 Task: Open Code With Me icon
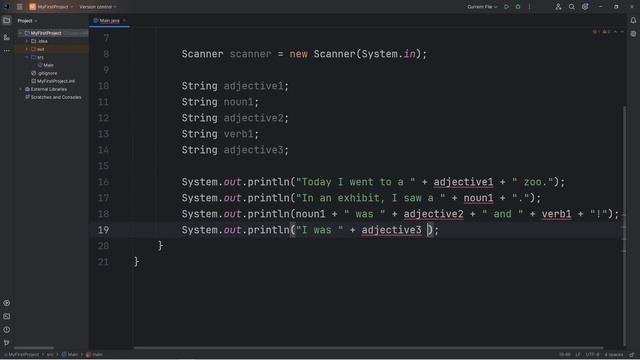(558, 7)
